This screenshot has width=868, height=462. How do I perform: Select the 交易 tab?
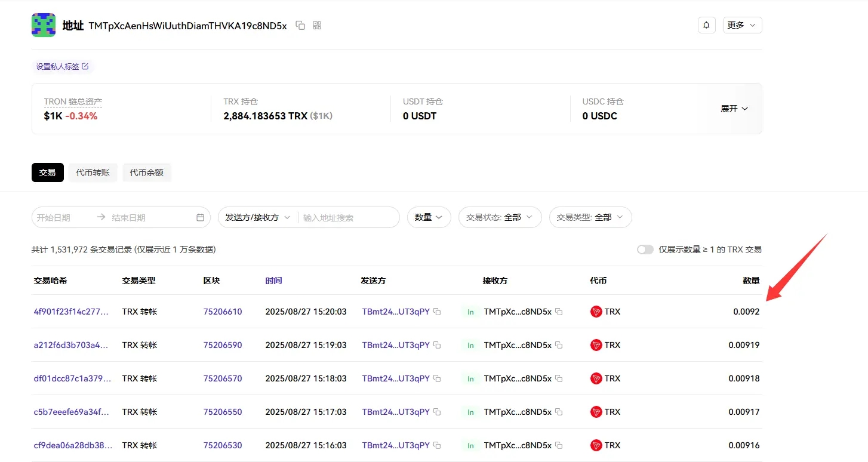pyautogui.click(x=48, y=173)
